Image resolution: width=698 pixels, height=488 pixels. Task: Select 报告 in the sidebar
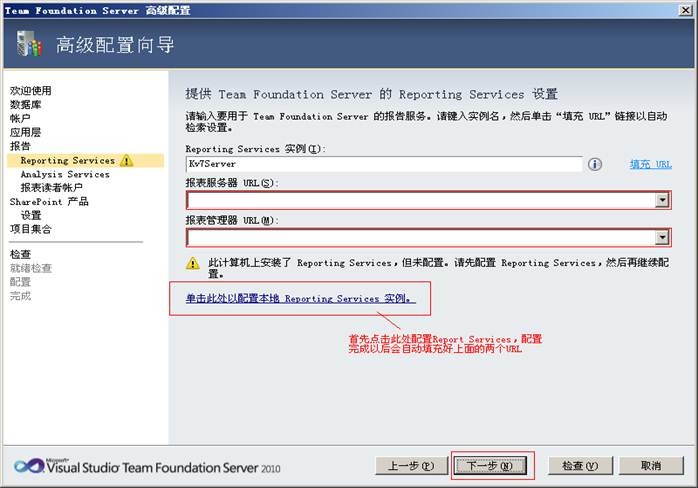(x=20, y=146)
